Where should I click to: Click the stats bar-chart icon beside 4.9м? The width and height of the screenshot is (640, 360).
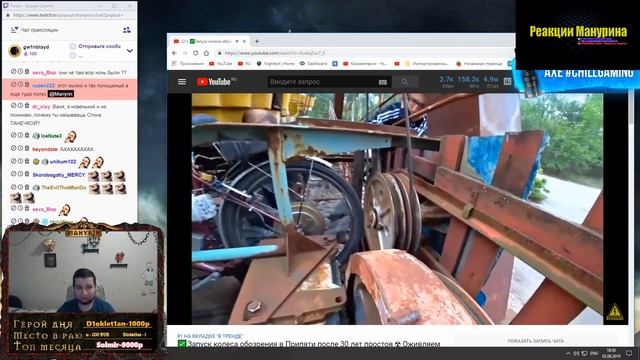coord(507,81)
